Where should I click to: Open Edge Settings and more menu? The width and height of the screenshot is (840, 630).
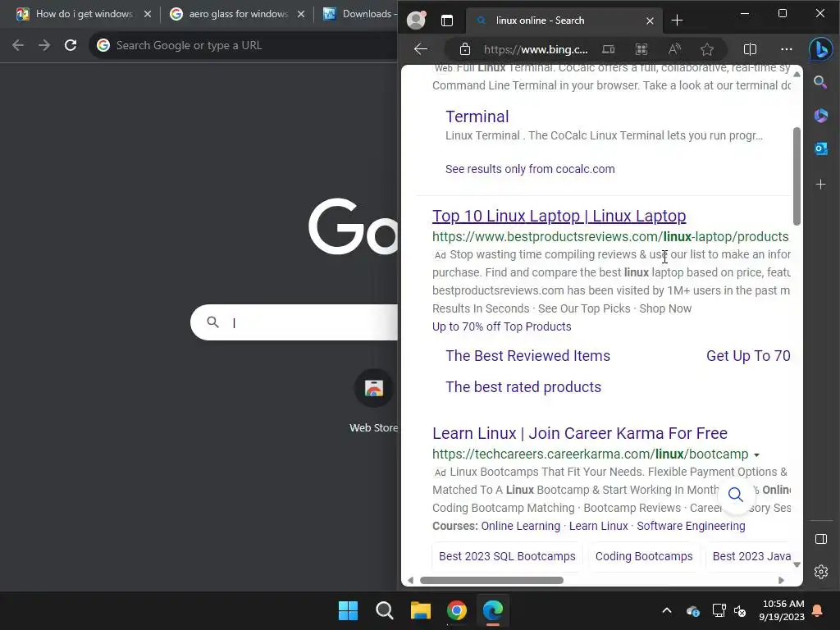point(787,49)
